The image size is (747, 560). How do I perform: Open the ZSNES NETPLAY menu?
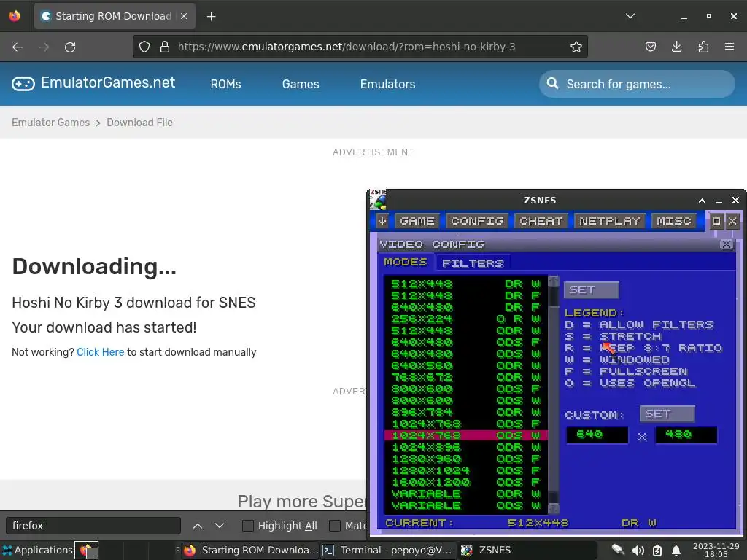pyautogui.click(x=609, y=221)
